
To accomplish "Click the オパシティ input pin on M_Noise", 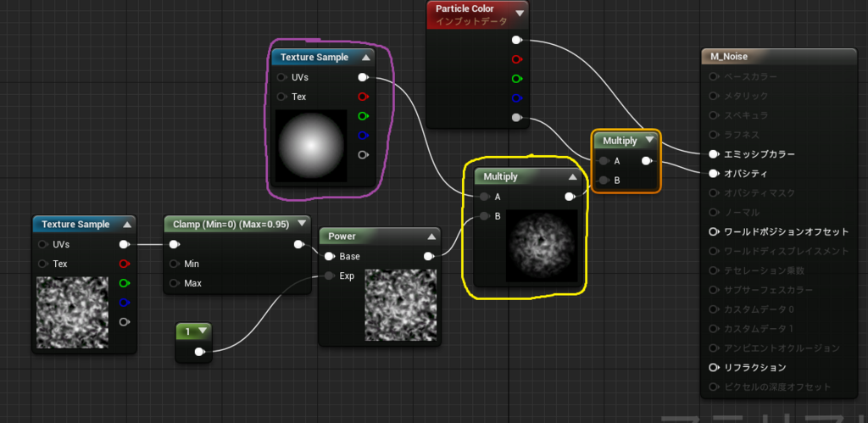I will (x=713, y=173).
